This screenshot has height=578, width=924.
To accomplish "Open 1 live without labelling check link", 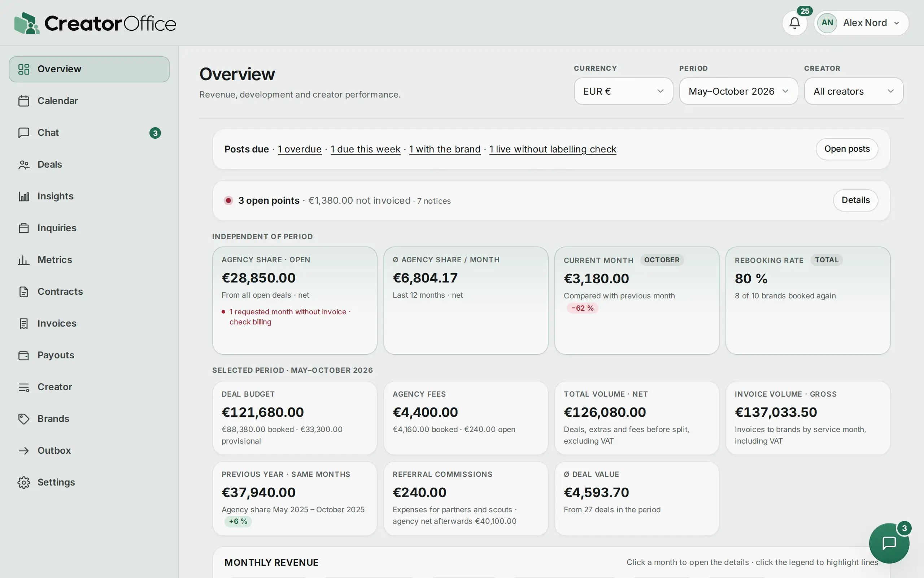I will 553,149.
